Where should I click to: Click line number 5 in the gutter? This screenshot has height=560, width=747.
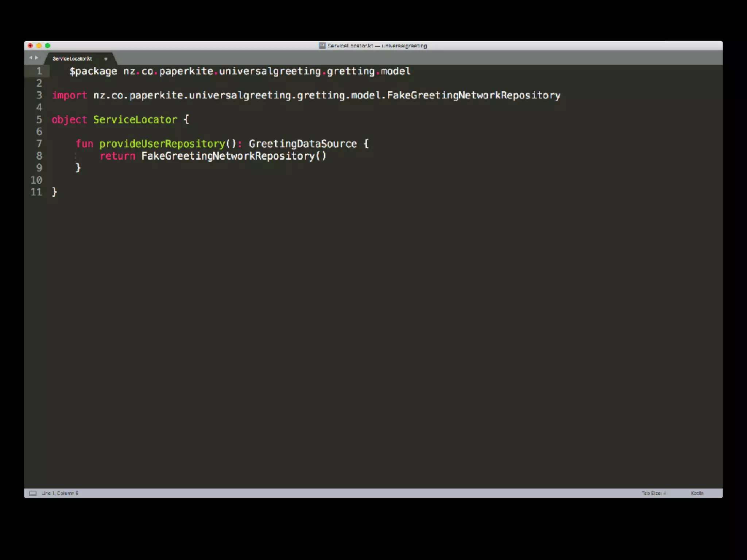(x=39, y=120)
